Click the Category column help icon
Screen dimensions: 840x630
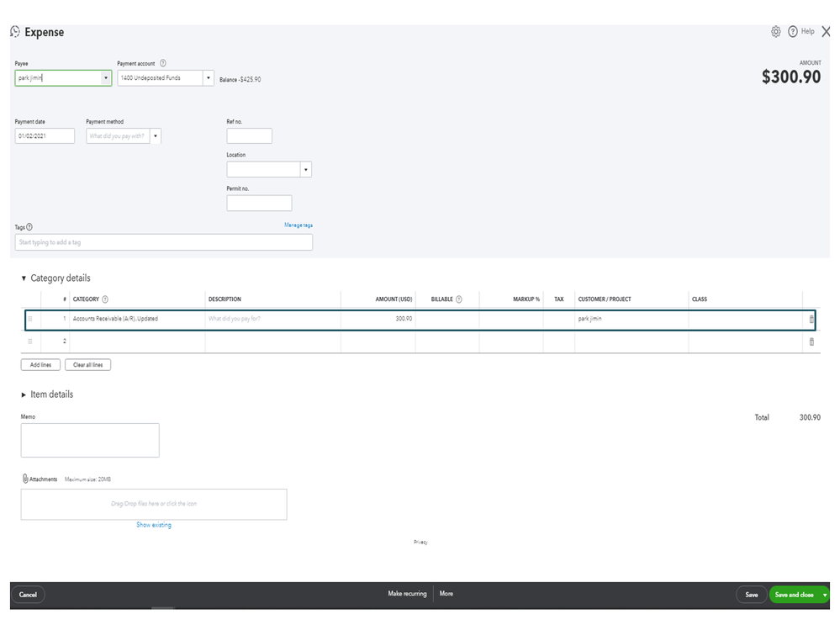(105, 299)
